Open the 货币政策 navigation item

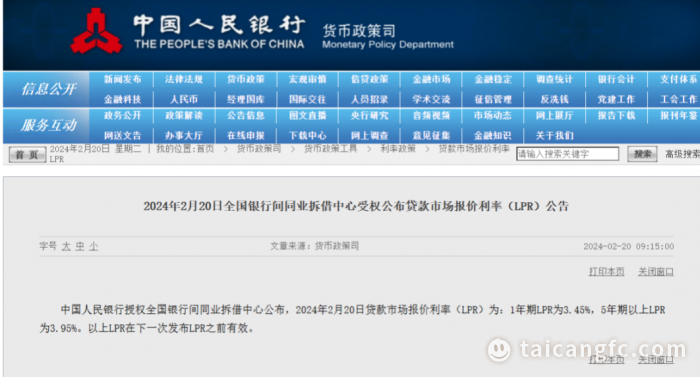coord(246,80)
